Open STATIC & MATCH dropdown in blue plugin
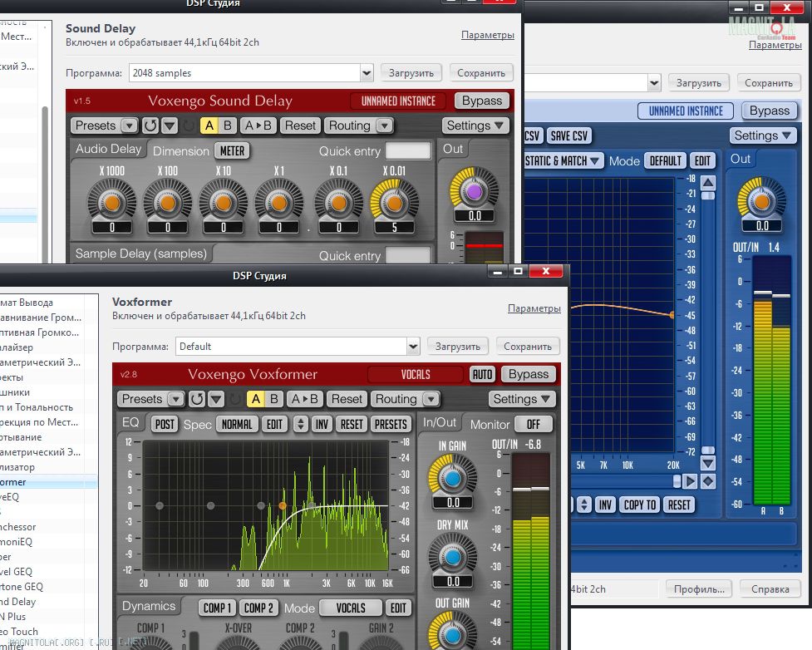This screenshot has height=650, width=812. pyautogui.click(x=562, y=161)
